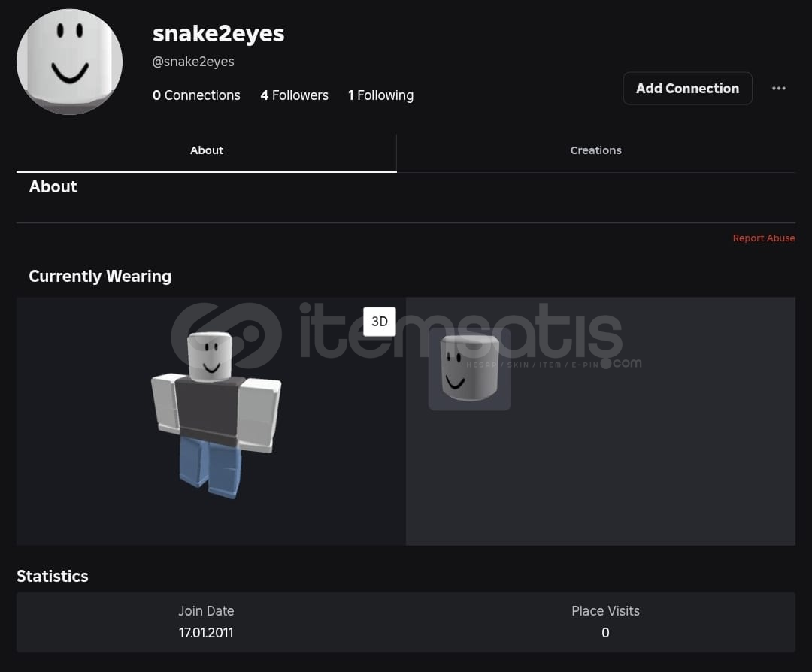Select the About tab
812x672 pixels.
point(206,150)
